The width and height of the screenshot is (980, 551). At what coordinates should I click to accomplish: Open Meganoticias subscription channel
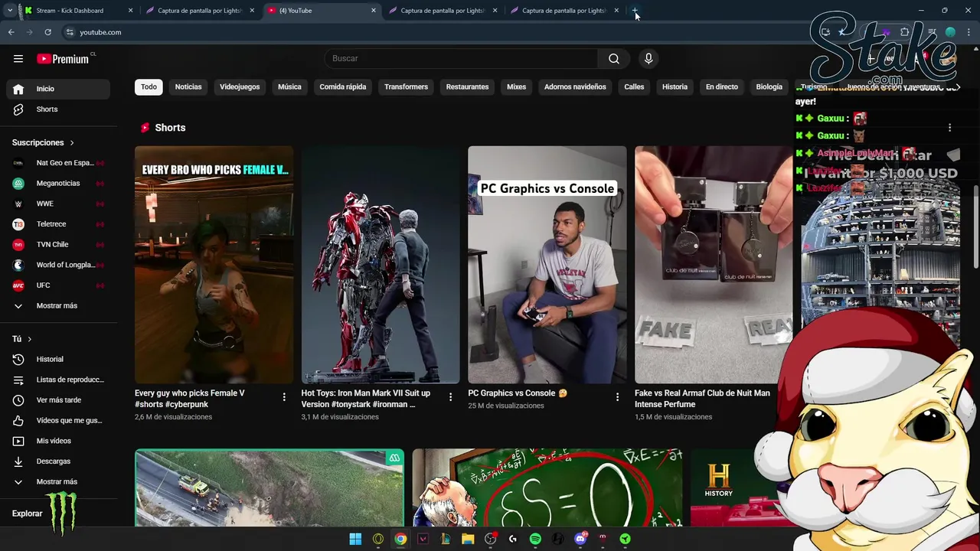click(58, 184)
